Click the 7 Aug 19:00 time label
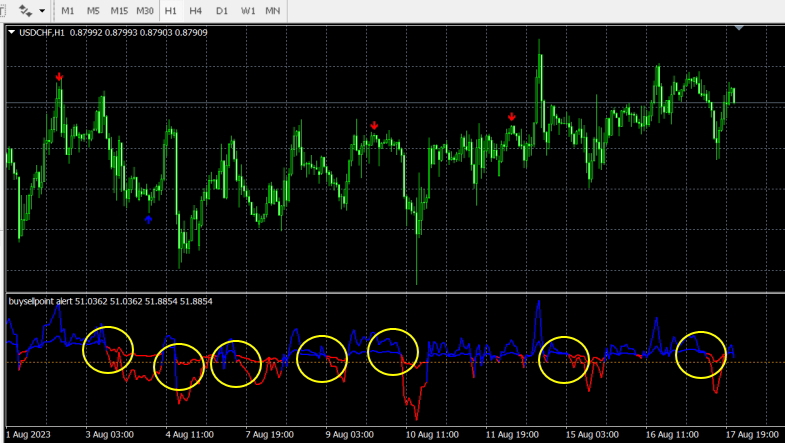 [270, 434]
